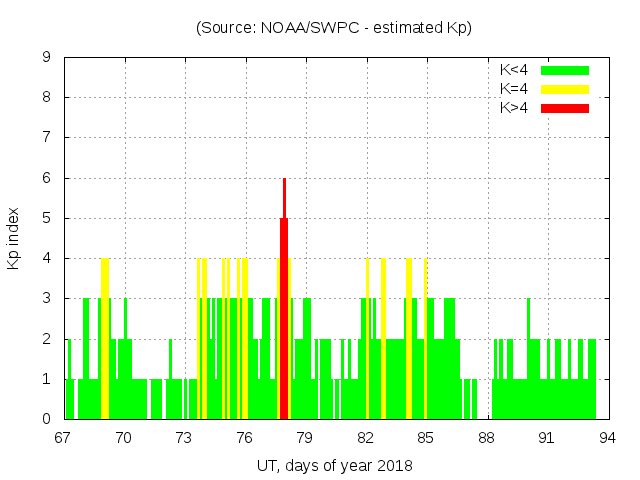Click the "UT, days of year 2018" axis label
Screen dimensions: 640x480
point(334,465)
